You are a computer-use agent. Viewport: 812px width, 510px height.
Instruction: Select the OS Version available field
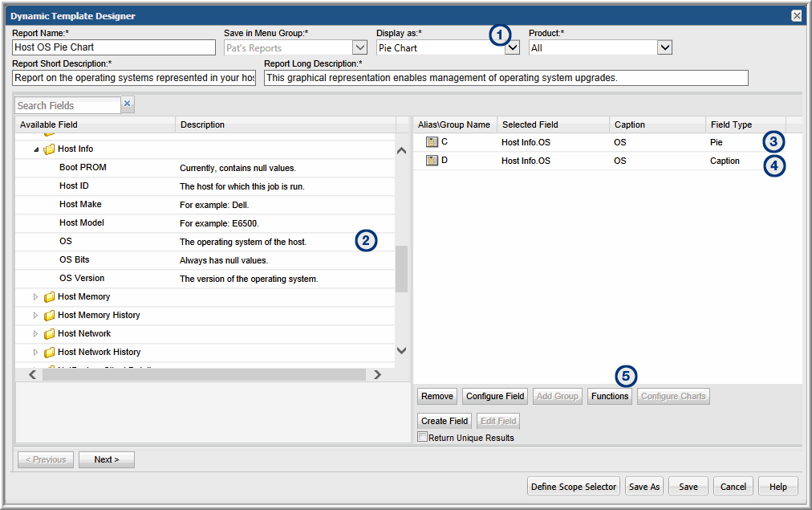pyautogui.click(x=82, y=279)
